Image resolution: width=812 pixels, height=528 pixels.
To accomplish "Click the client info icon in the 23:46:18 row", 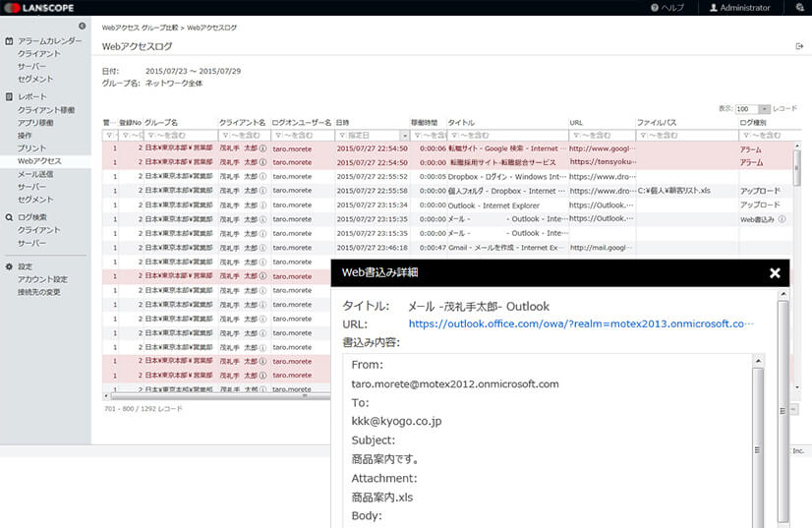I will pos(263,248).
